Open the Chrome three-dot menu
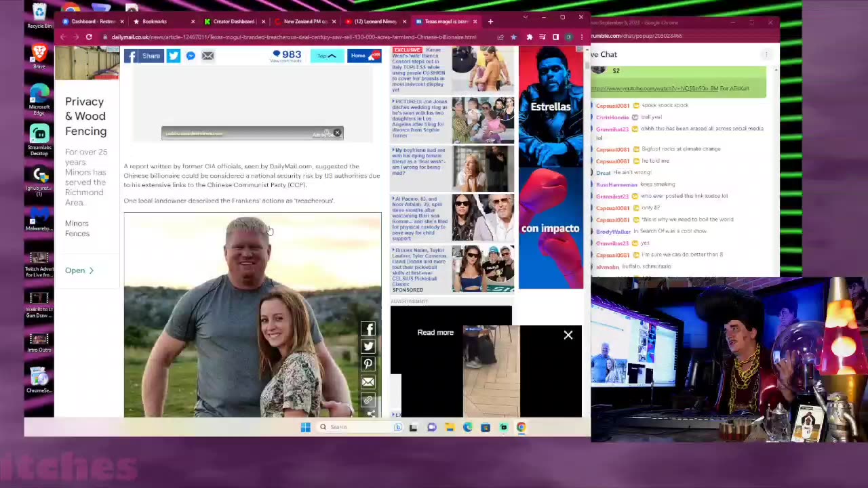The height and width of the screenshot is (488, 868). coord(581,37)
